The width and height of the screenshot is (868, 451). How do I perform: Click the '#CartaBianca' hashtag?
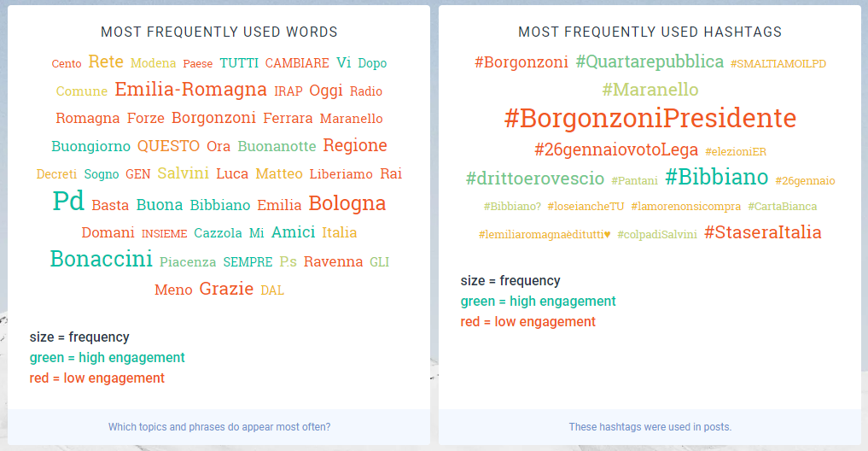coord(782,207)
